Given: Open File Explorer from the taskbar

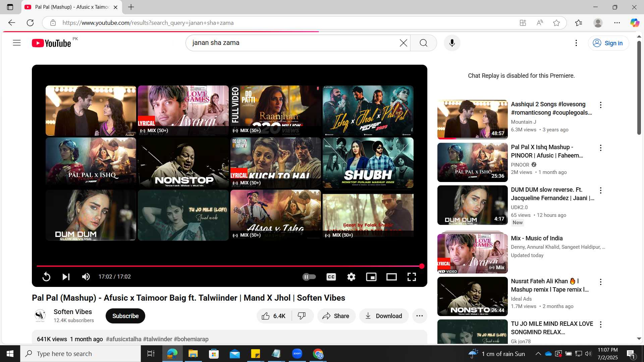Looking at the screenshot, I should coord(193,354).
